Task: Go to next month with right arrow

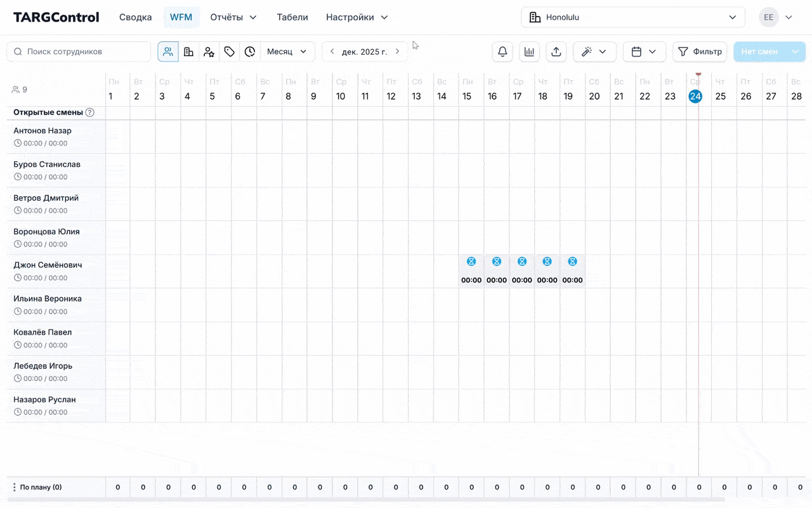Action: (x=398, y=51)
